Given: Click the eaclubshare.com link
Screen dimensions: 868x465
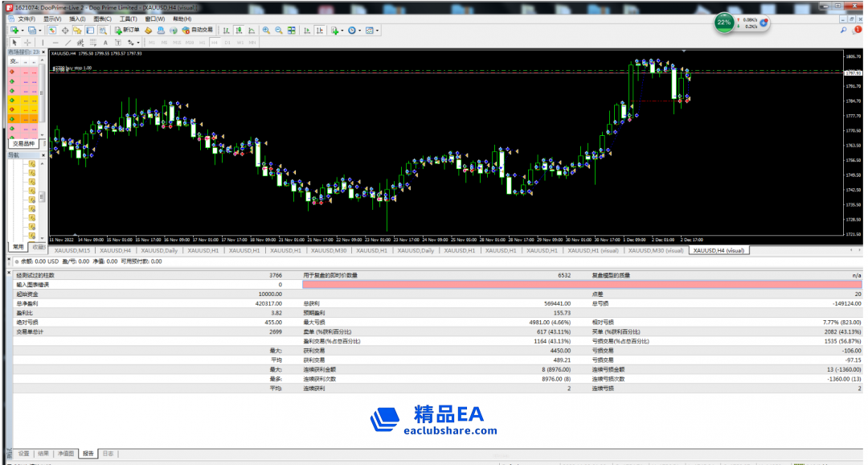Looking at the screenshot, I should (x=451, y=431).
